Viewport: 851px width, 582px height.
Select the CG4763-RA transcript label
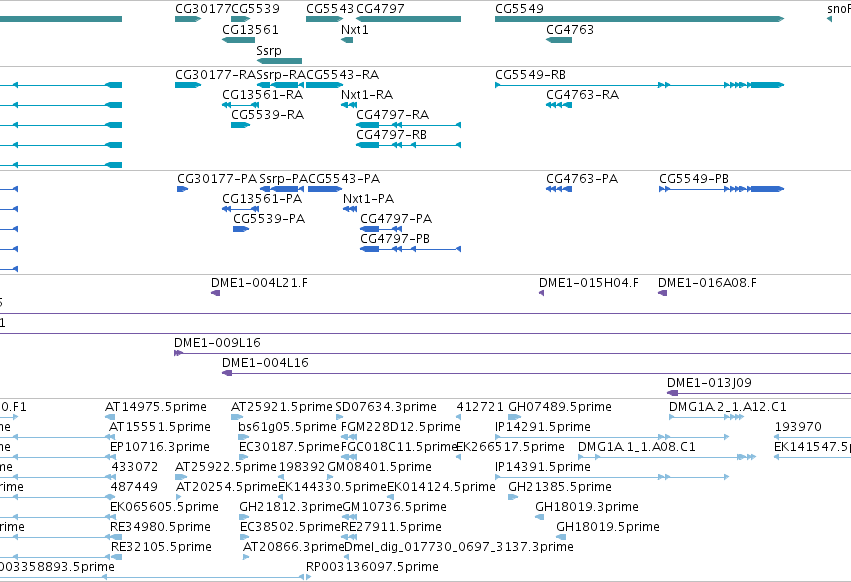coord(582,95)
